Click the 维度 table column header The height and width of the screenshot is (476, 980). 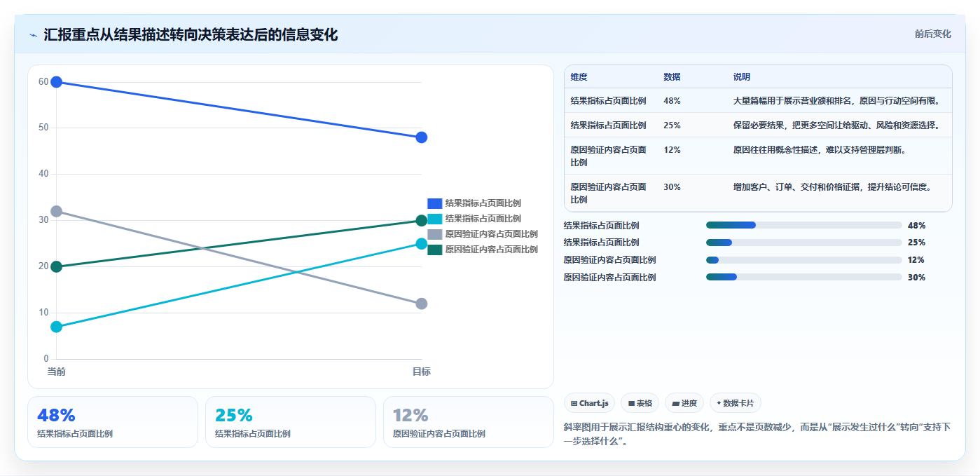pyautogui.click(x=579, y=76)
